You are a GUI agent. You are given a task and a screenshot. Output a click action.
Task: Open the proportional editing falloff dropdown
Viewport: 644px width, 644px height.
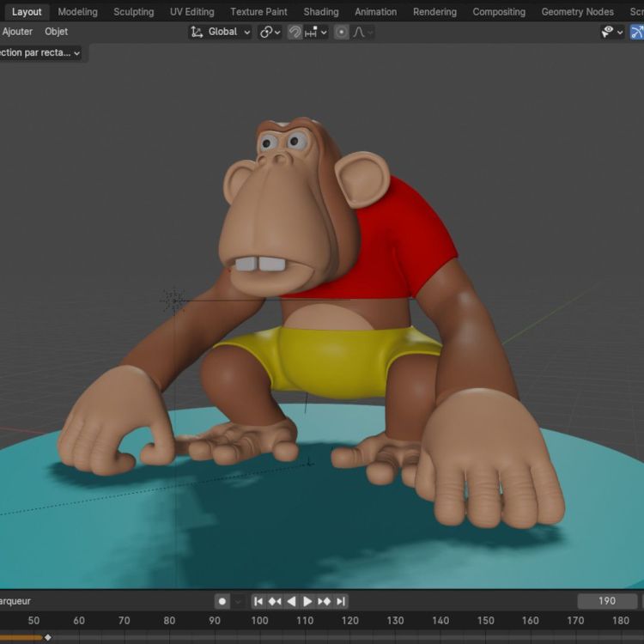tap(362, 32)
